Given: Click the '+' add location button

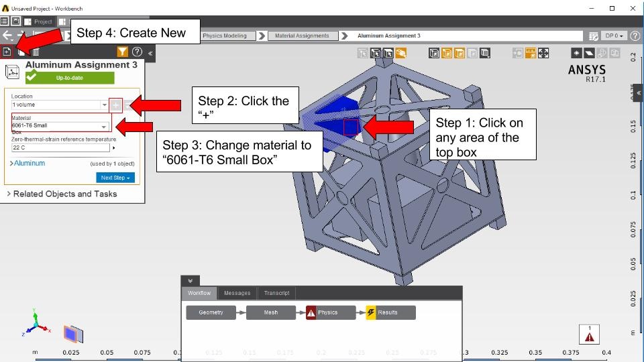Looking at the screenshot, I should tap(116, 105).
